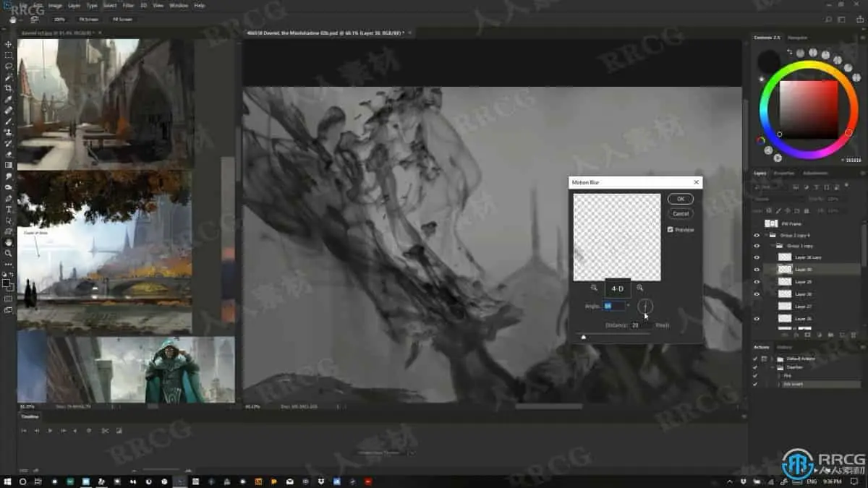Screen dimensions: 868x488
Task: Select the Healing Brush tool
Action: coord(9,110)
